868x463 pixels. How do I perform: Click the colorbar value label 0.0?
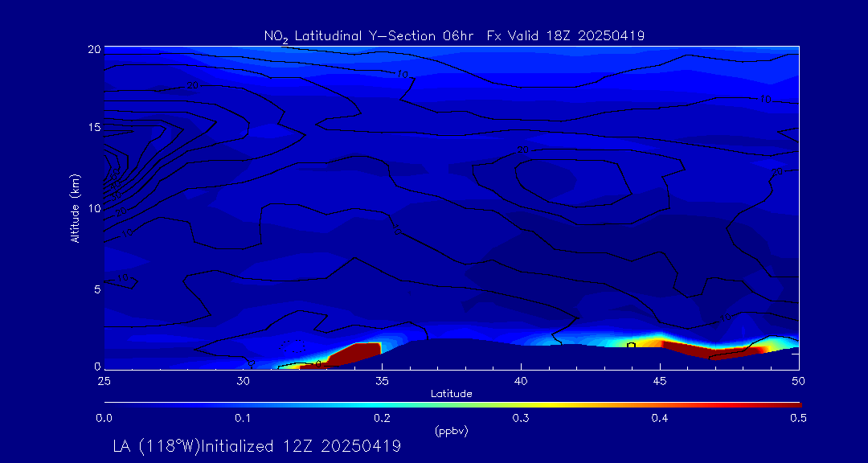coord(104,419)
